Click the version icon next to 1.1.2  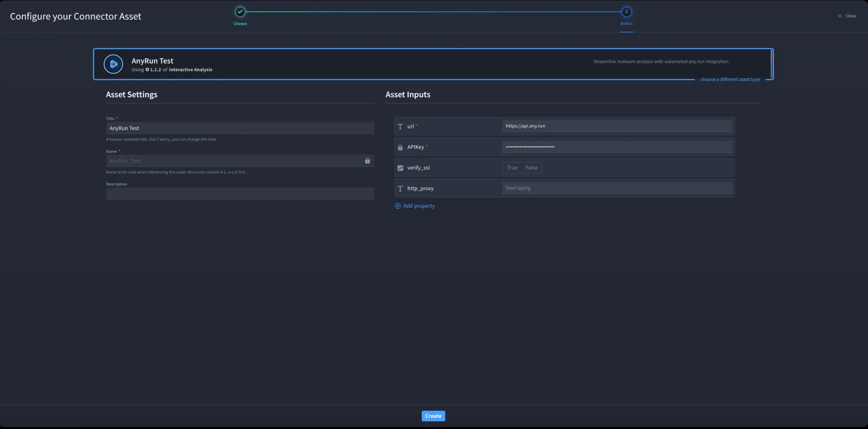click(147, 70)
